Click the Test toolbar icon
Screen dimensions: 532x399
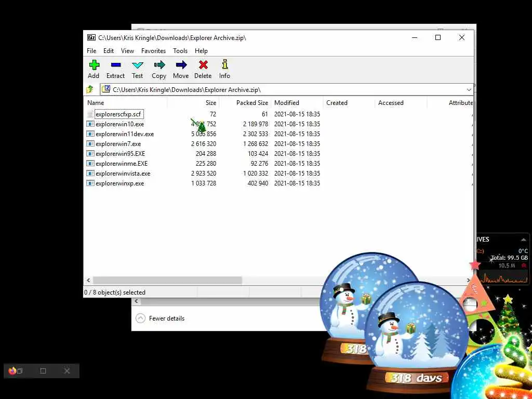click(137, 65)
